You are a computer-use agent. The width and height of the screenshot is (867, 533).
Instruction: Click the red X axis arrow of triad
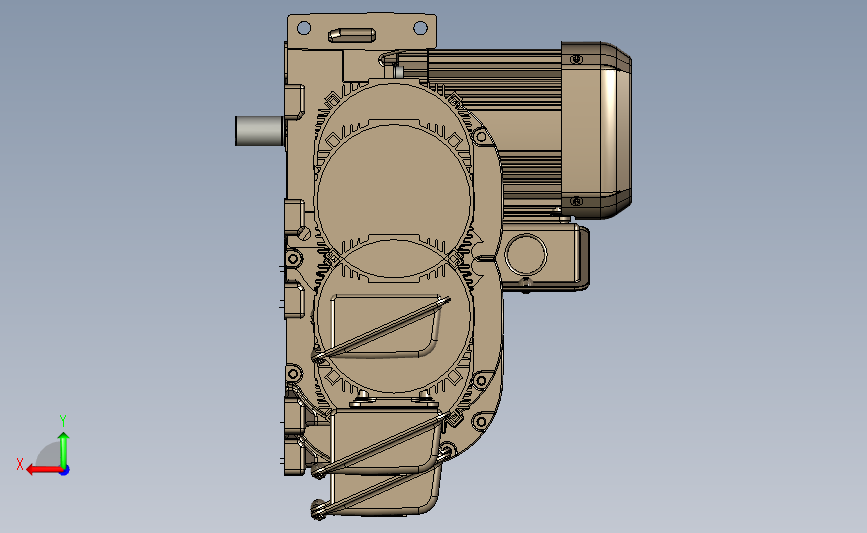pos(44,470)
